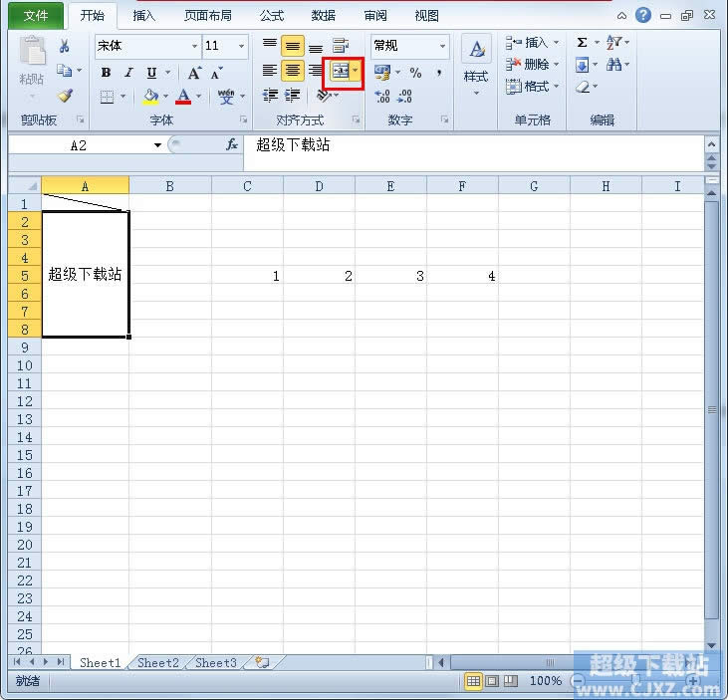Align text left

[x=269, y=71]
